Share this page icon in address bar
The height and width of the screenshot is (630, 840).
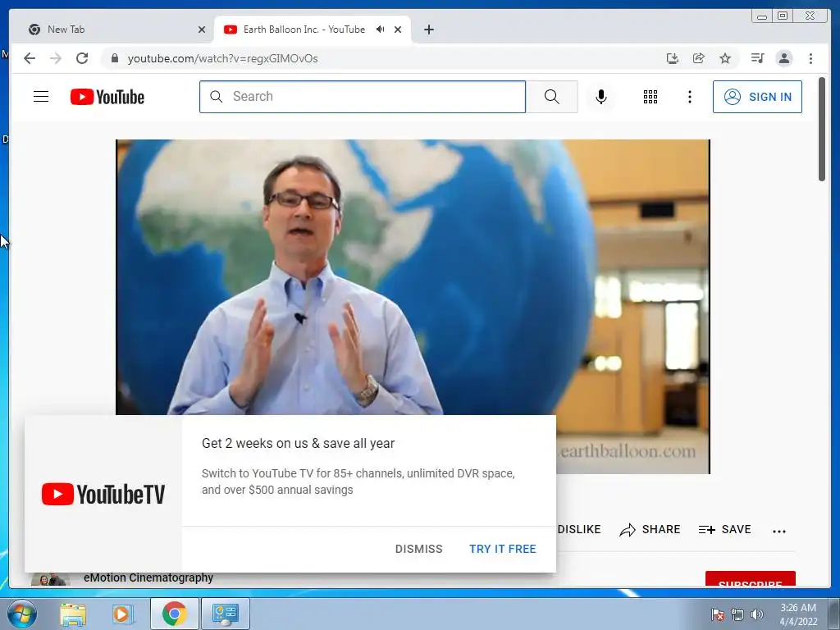tap(699, 58)
